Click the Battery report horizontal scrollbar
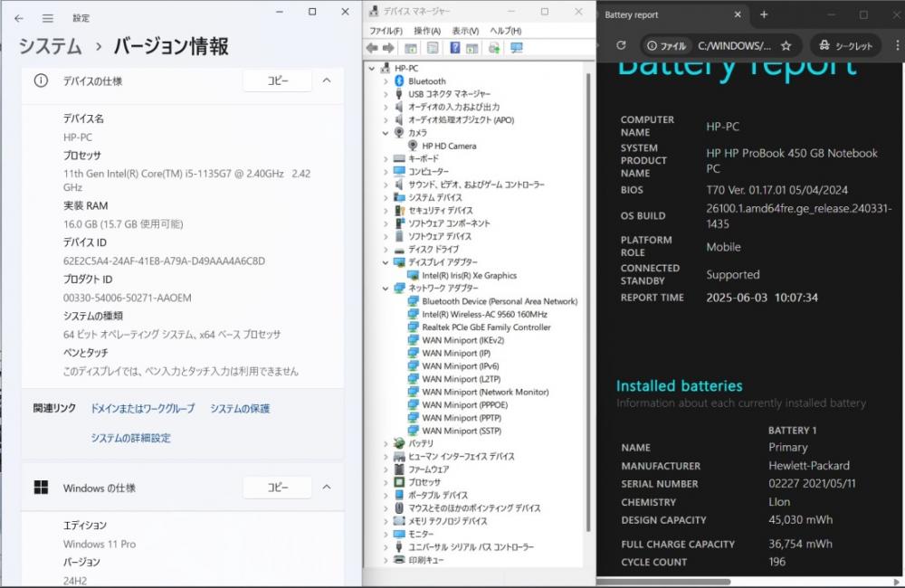905x588 pixels. click(x=663, y=582)
